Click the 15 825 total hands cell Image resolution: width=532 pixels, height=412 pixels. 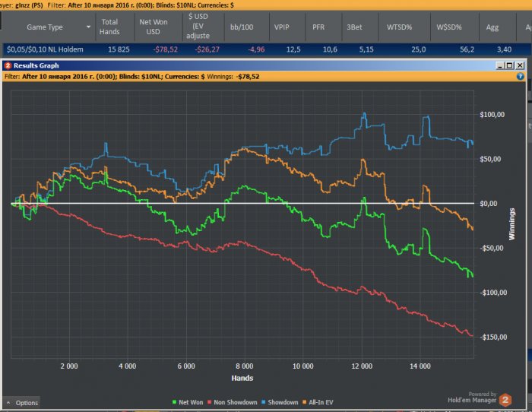pos(119,49)
